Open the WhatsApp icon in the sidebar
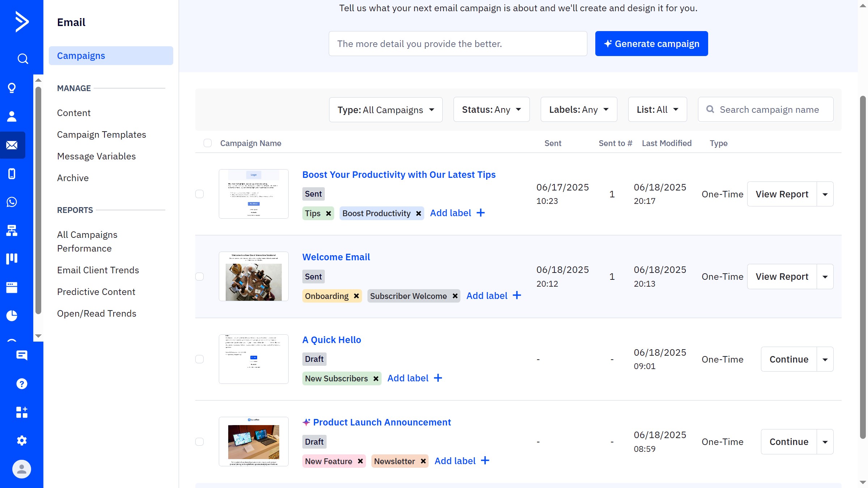868x488 pixels. [12, 202]
